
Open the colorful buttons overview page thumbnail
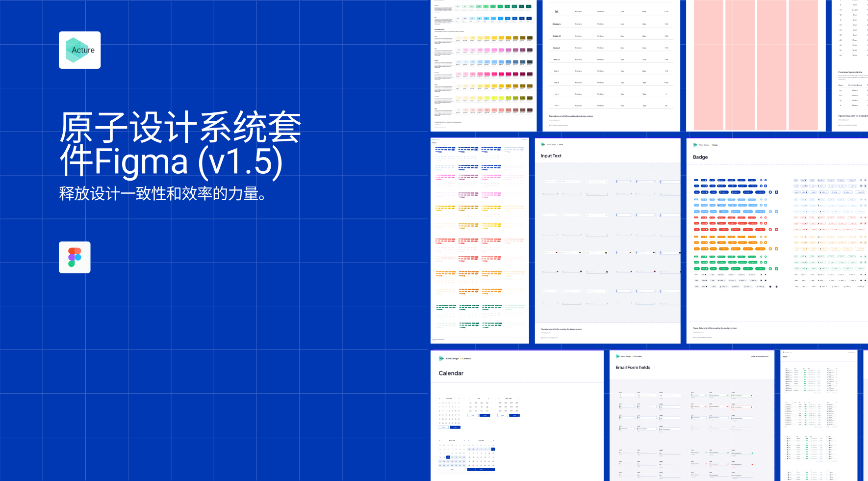(480, 241)
